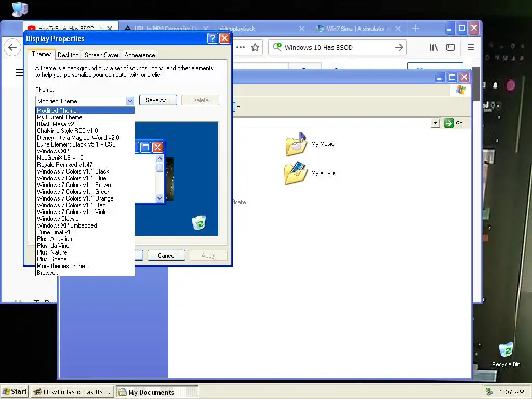532x399 pixels.
Task: Switch to the Appearance tab
Action: coord(139,55)
